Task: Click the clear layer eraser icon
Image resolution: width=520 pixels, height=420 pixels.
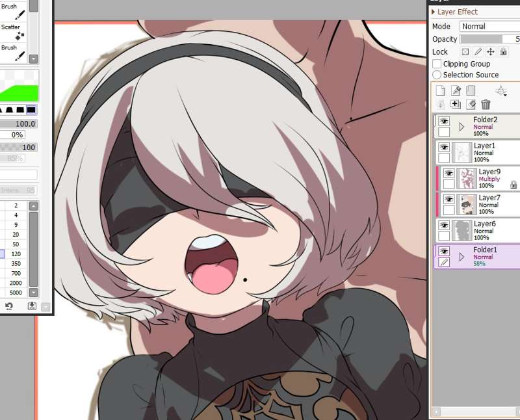Action: [x=471, y=104]
